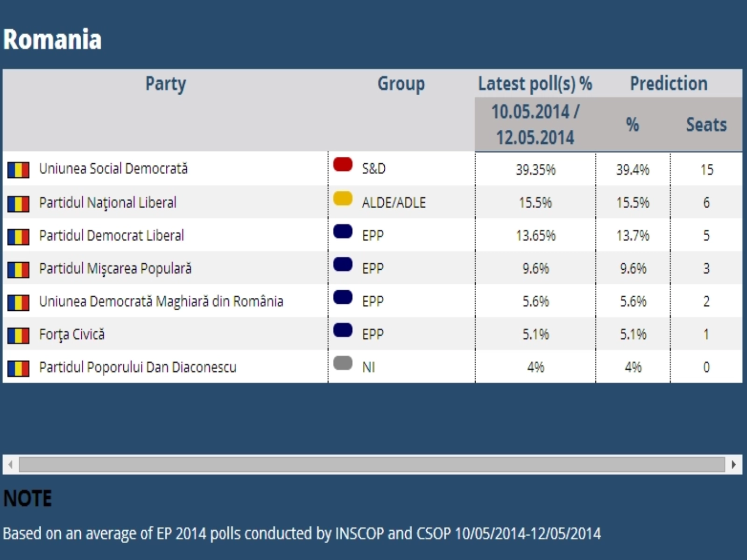Viewport: 747px width, 560px height.
Task: Click the Partidul Democrat Liberal party name
Action: click(x=112, y=235)
